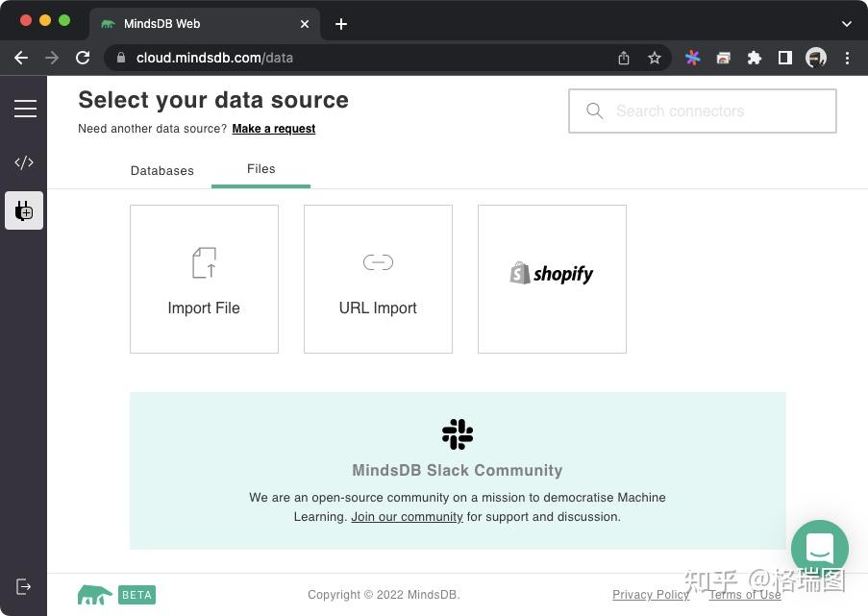
Task: Select the Files tab
Action: [260, 169]
